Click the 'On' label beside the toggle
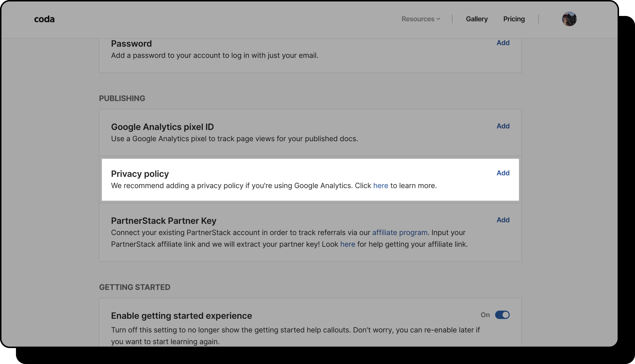The height and width of the screenshot is (364, 635). (485, 315)
